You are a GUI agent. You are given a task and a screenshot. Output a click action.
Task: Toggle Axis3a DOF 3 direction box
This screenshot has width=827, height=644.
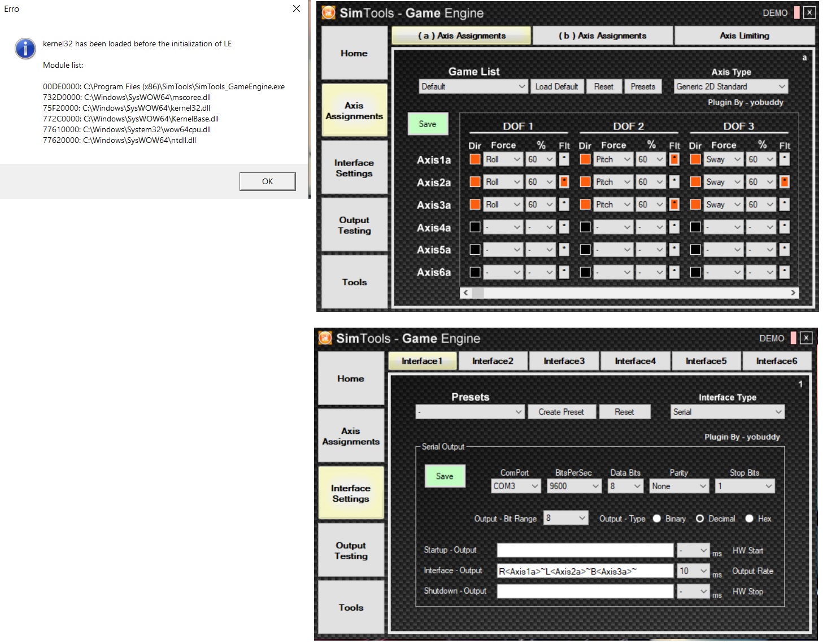(x=695, y=204)
